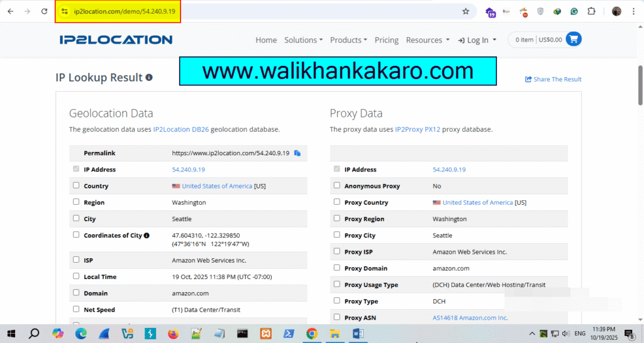The height and width of the screenshot is (343, 644).
Task: Tick the Proxy ISP checkbox
Action: pos(337,251)
